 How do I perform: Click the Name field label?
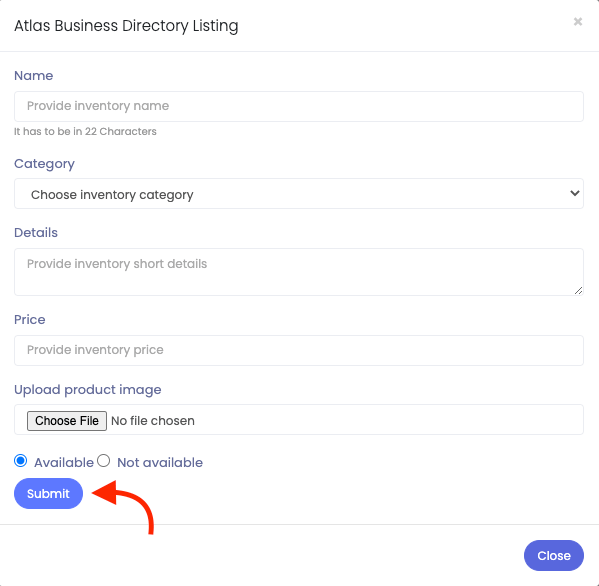pos(34,76)
